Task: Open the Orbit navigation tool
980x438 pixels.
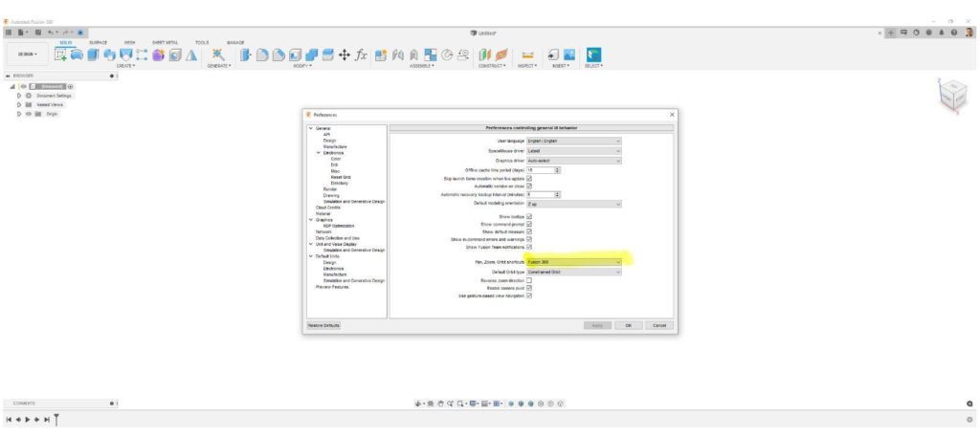Action: [419, 404]
